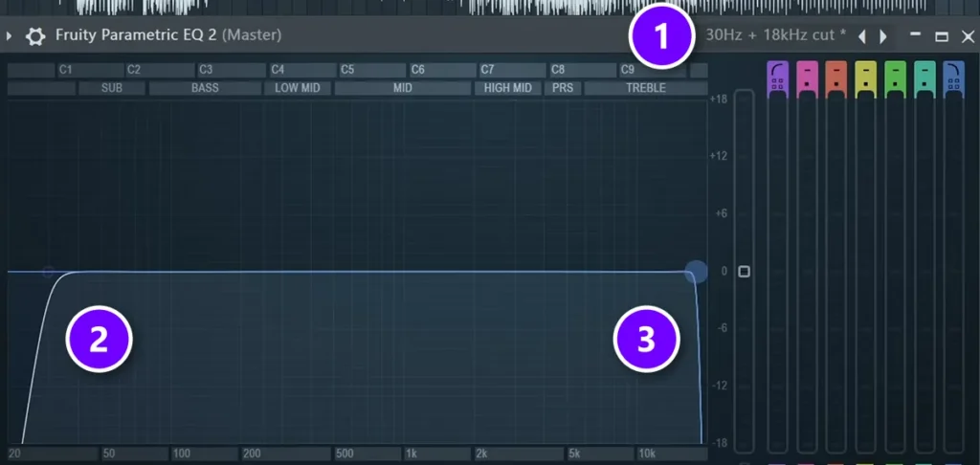Image resolution: width=980 pixels, height=465 pixels.
Task: Click the pink band 2 filter type dash
Action: pos(807,71)
